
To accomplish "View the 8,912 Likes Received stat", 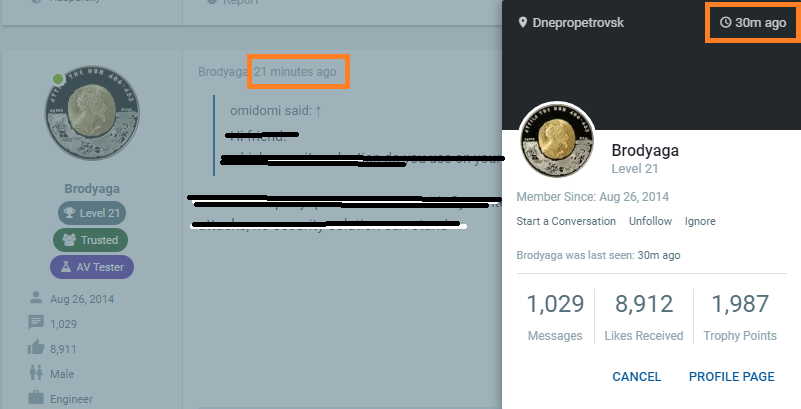I will 644,317.
